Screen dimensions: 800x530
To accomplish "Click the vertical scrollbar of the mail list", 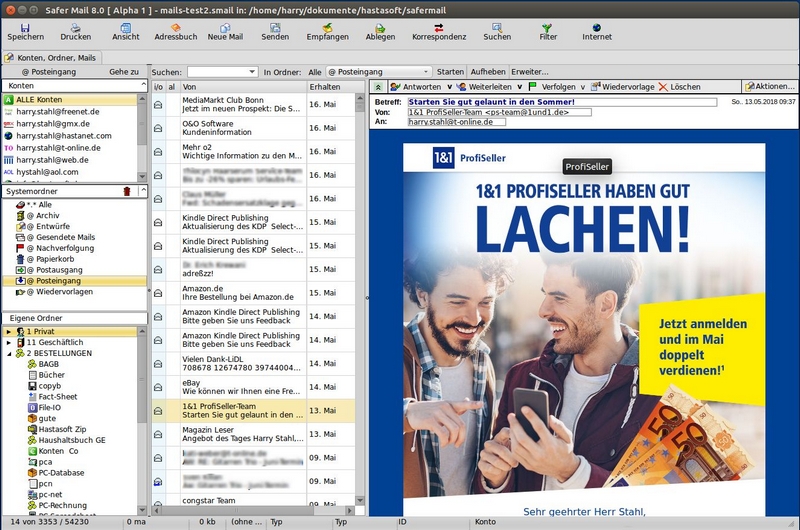I will coord(360,298).
